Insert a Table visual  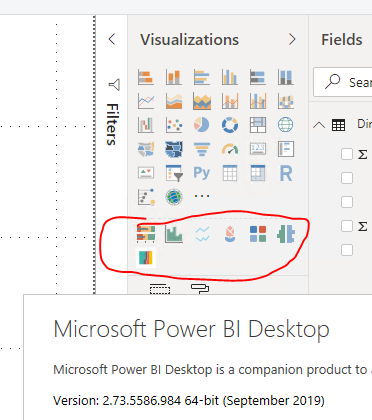pos(230,173)
